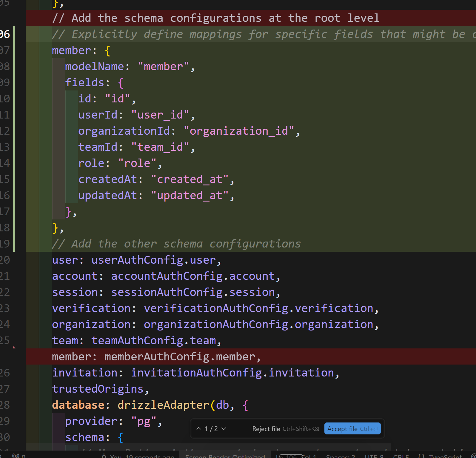Click 'teamAuthConfig.team' value
Screen dimensions: 476x458
153,341
